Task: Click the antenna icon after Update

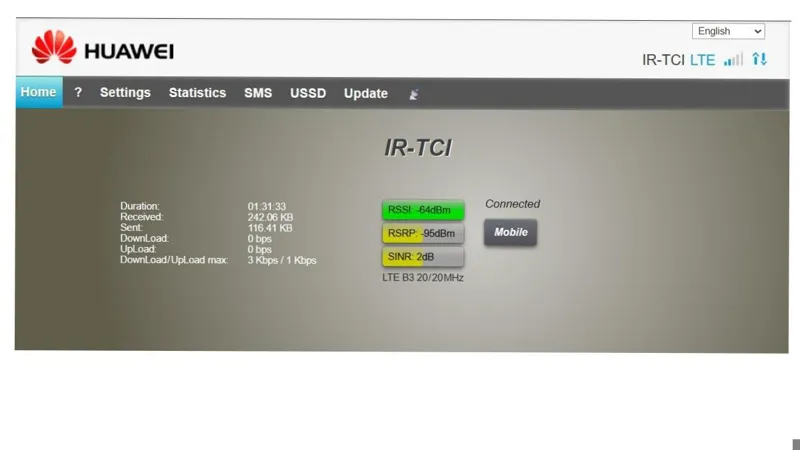Action: [x=414, y=94]
